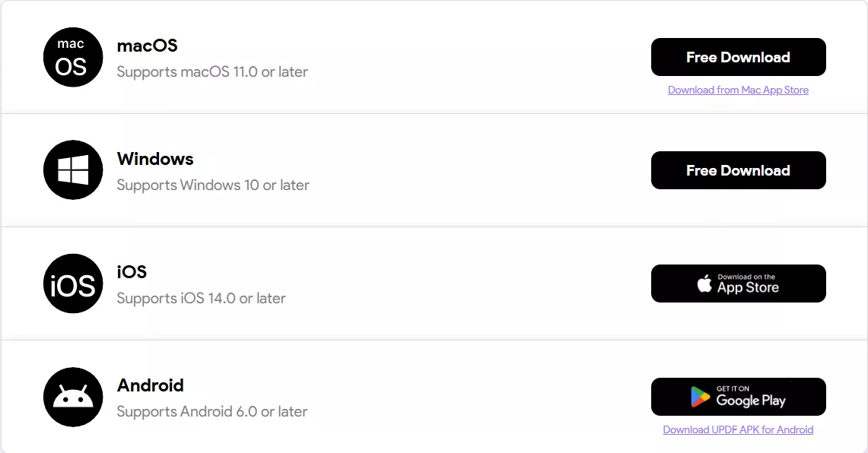This screenshot has width=868, height=453.
Task: Select the Android heading text
Action: 151,385
